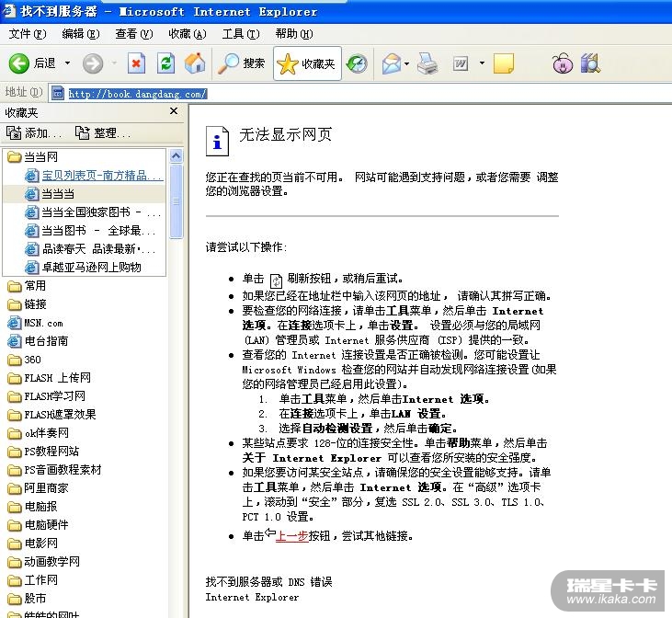Expand the FLASH学习网 folder
Image resolution: width=672 pixels, height=618 pixels.
[x=46, y=396]
